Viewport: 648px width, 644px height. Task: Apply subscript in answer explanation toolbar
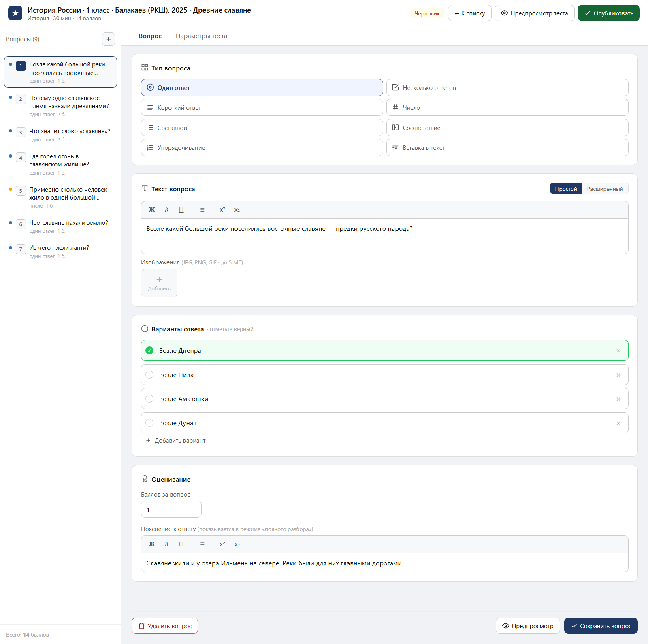(x=237, y=544)
